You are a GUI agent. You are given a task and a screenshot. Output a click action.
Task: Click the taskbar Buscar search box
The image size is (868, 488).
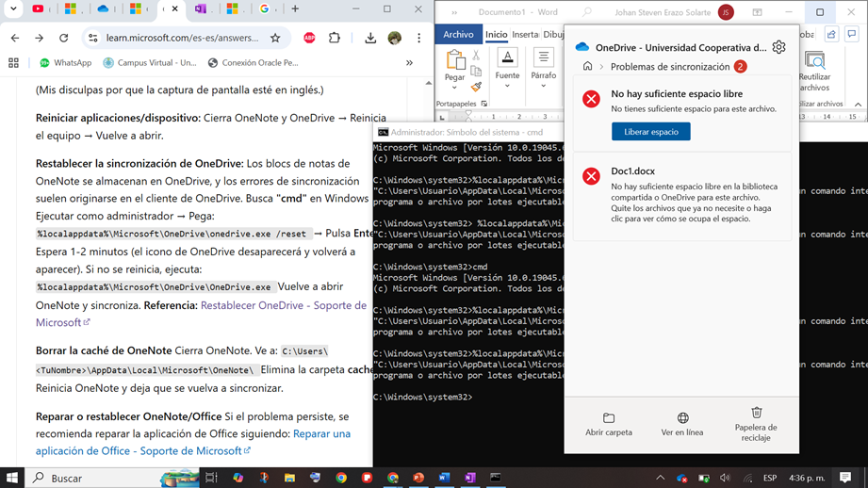click(113, 478)
